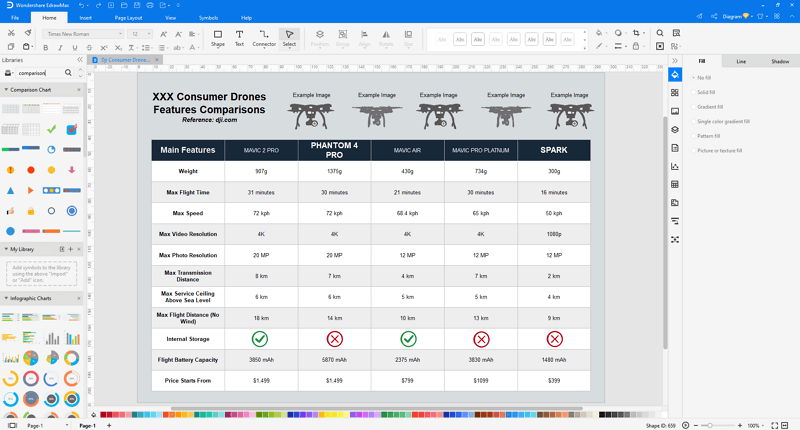Open the Table icon in right sidebar
The height and width of the screenshot is (430, 800).
pos(675,185)
